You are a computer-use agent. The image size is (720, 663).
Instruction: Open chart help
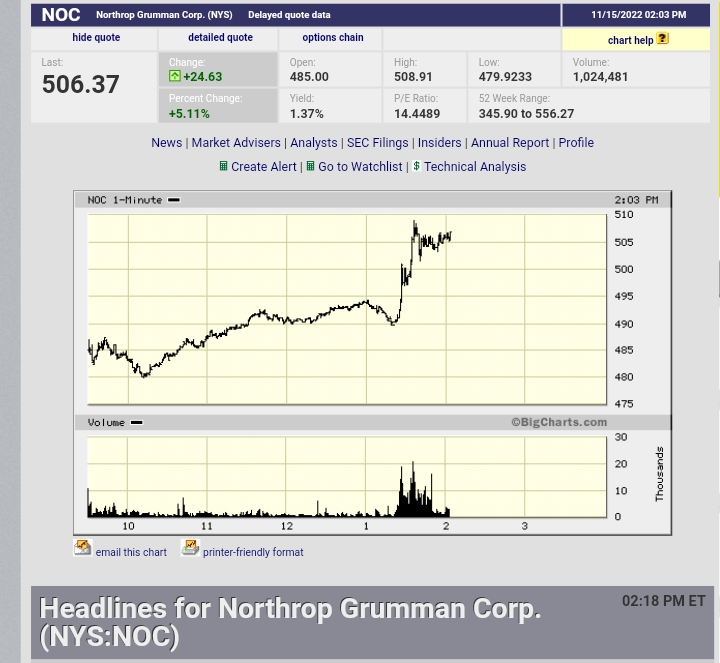630,40
